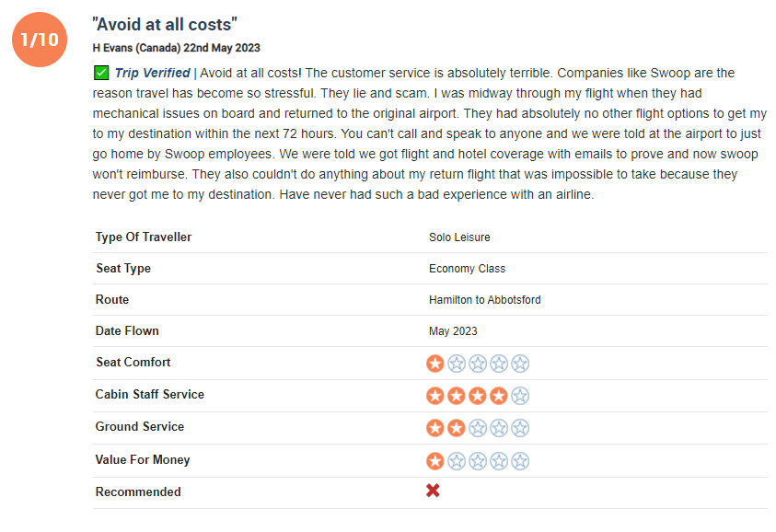This screenshot has height=532, width=776.
Task: Click fourth star of Cabin Staff Service
Action: pyautogui.click(x=499, y=396)
